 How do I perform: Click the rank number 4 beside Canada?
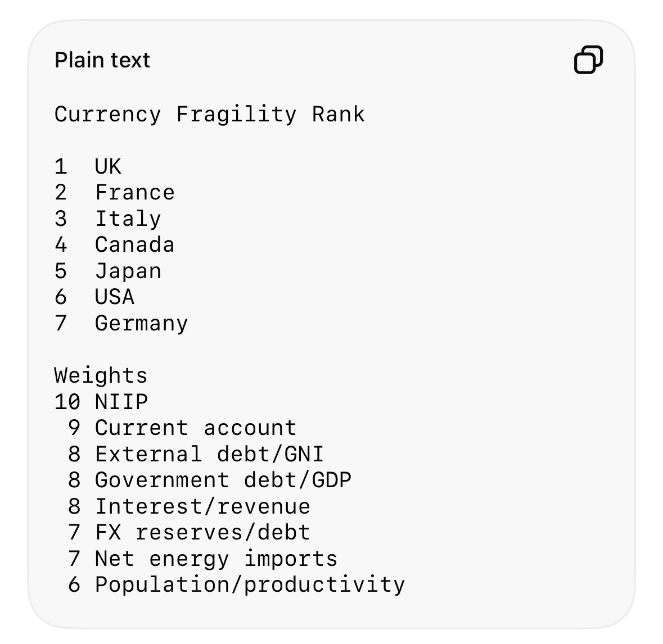(x=61, y=244)
